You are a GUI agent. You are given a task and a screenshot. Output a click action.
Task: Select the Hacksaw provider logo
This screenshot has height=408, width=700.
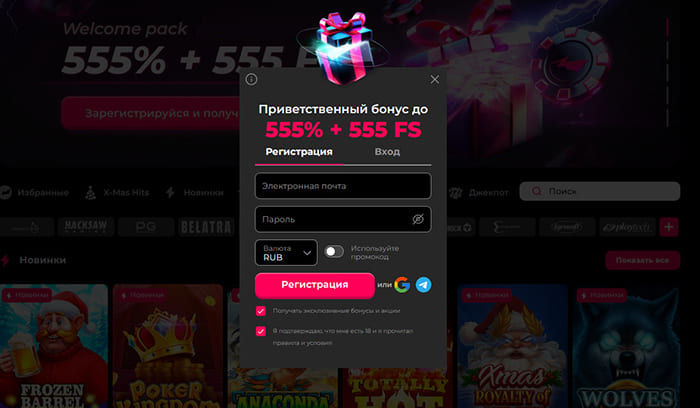click(x=86, y=227)
